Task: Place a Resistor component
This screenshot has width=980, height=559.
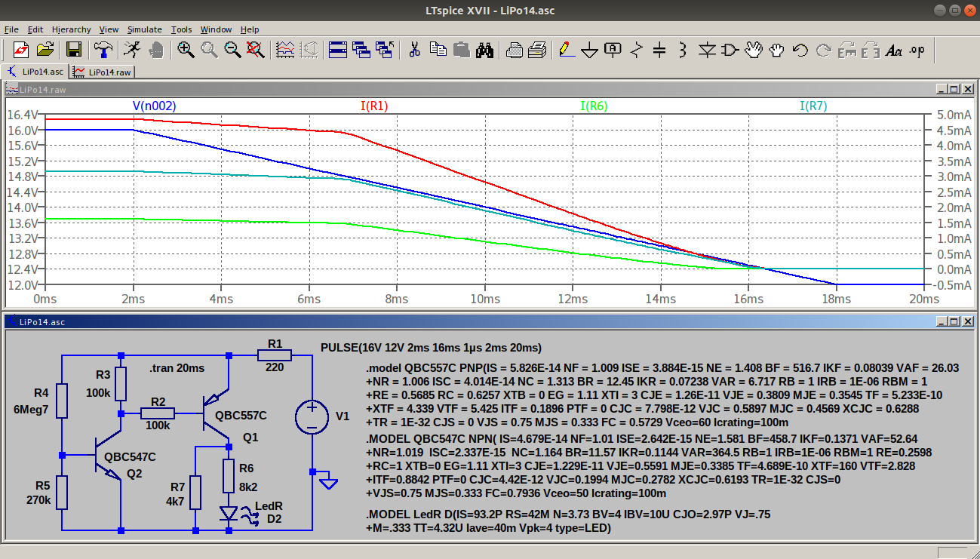Action: 637,50
